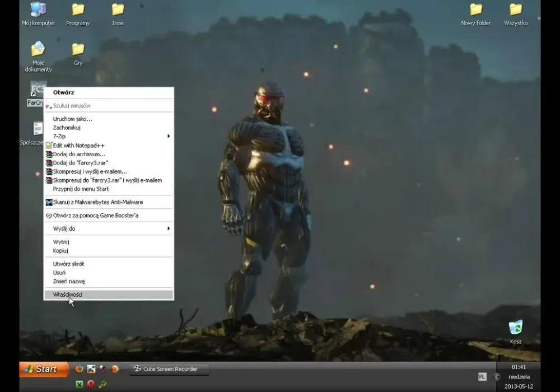Image resolution: width=560 pixels, height=392 pixels.
Task: Choose Zachomikuj in context menu
Action: (109, 128)
